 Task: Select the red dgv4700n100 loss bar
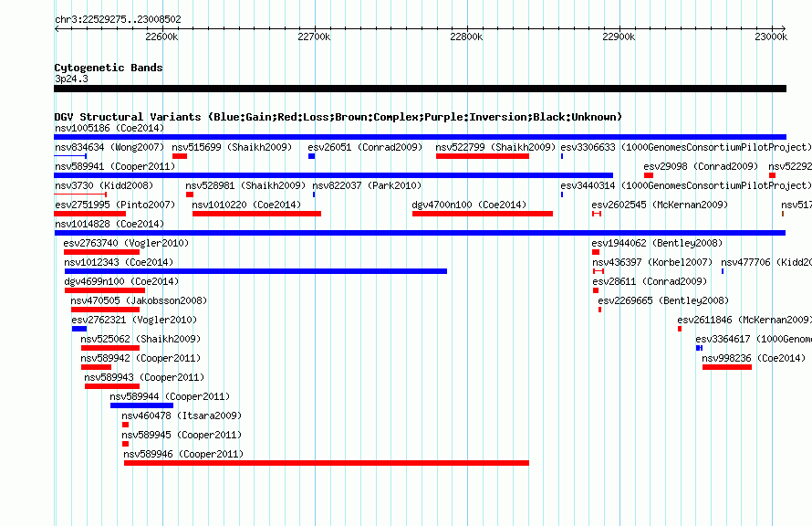(x=483, y=214)
